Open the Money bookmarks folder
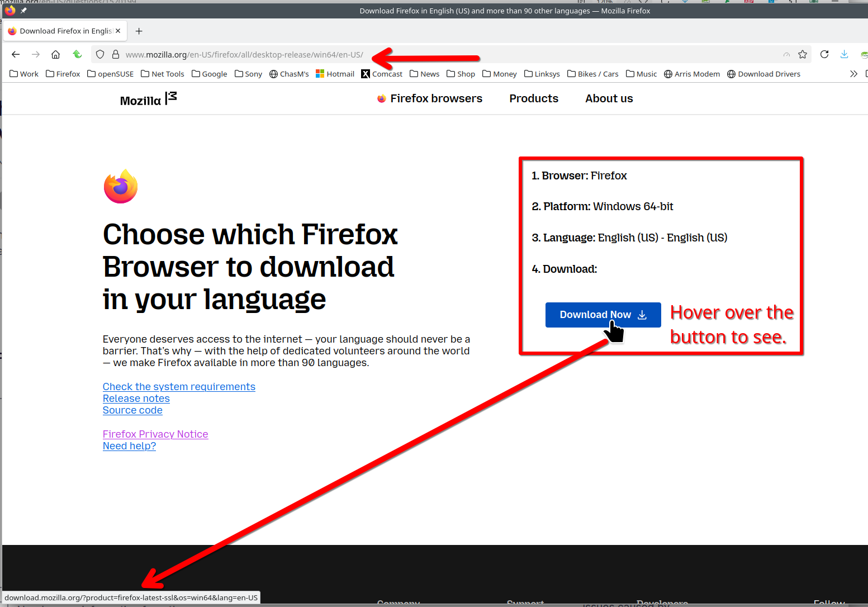The image size is (868, 607). pyautogui.click(x=500, y=74)
